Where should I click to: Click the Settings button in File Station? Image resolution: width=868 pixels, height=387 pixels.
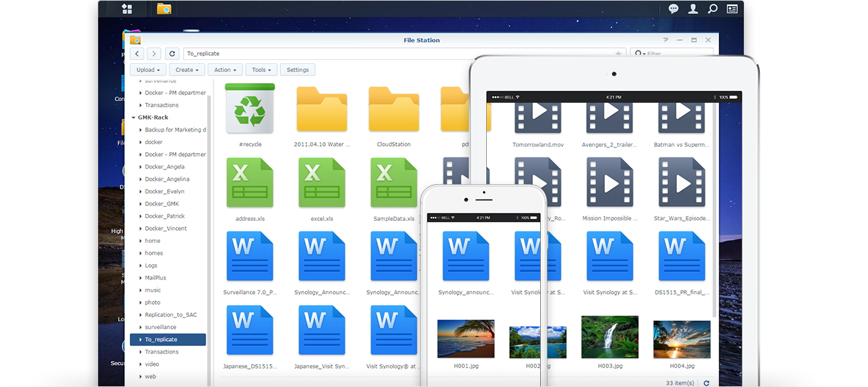pyautogui.click(x=298, y=69)
